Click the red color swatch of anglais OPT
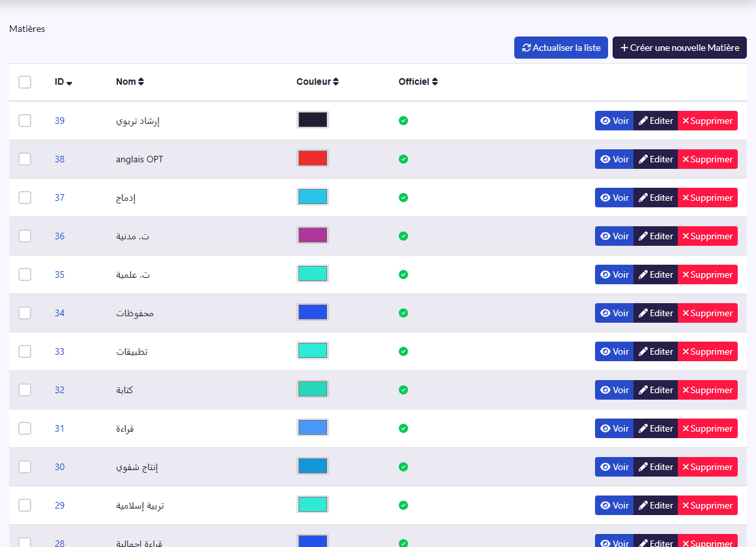 pos(312,158)
